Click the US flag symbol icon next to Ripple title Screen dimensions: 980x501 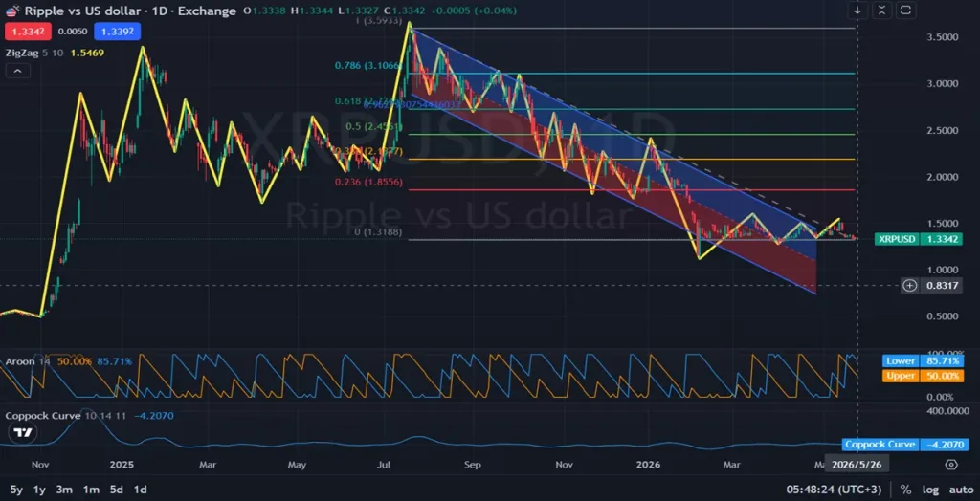tap(11, 11)
